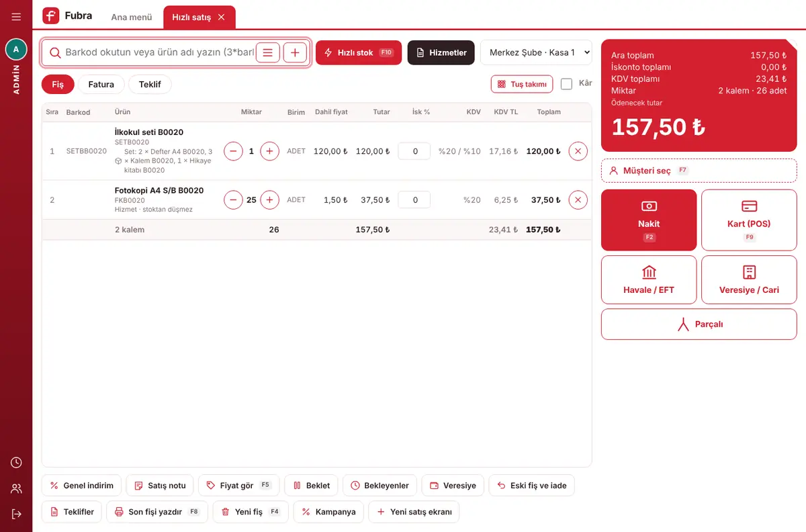The image size is (806, 532).
Task: Toggle the Kâr checkbox
Action: coord(566,84)
